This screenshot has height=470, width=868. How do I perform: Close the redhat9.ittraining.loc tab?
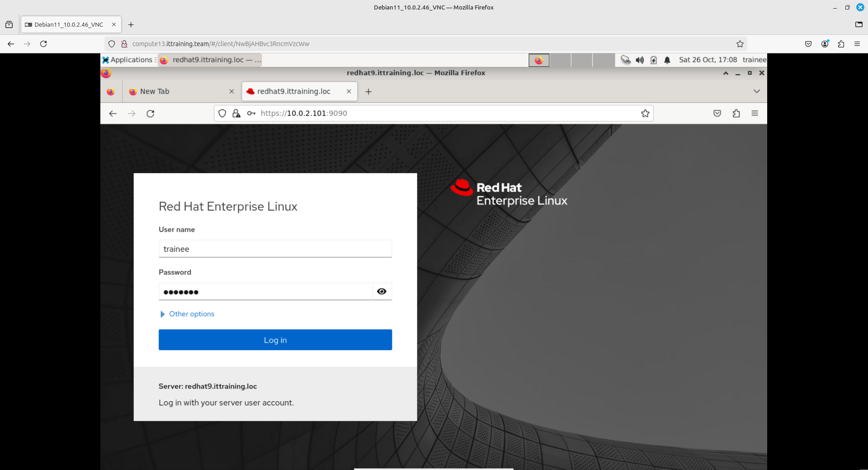[349, 91]
